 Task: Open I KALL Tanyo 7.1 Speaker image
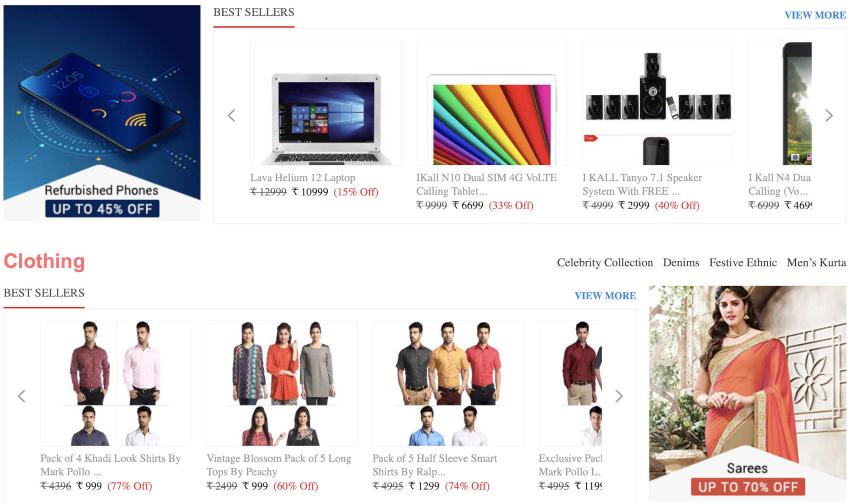click(x=658, y=103)
